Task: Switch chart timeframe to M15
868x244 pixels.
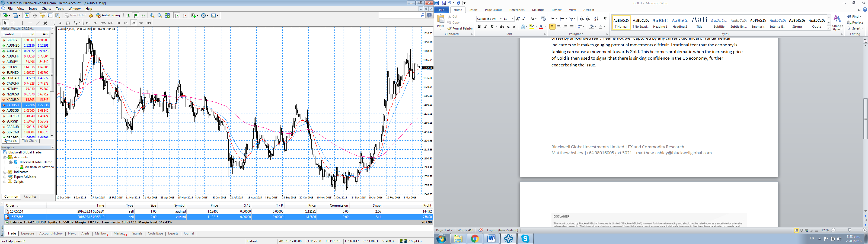Action: [x=103, y=23]
